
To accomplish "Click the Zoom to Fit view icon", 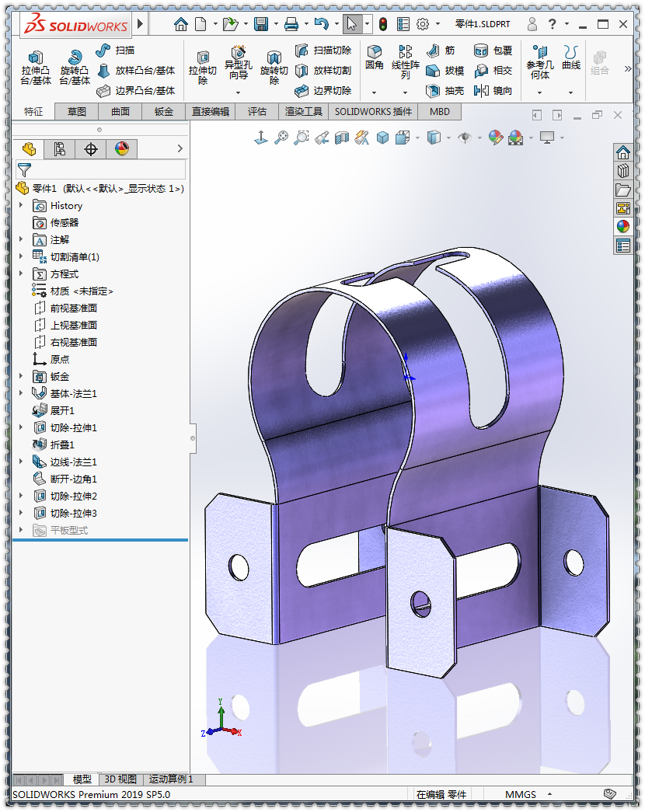I will click(281, 138).
